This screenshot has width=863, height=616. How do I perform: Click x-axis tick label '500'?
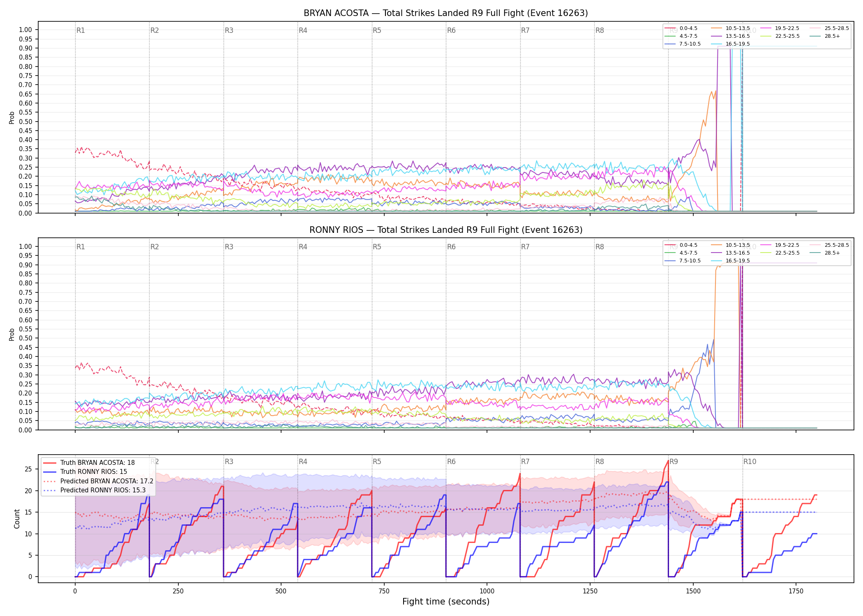(281, 591)
